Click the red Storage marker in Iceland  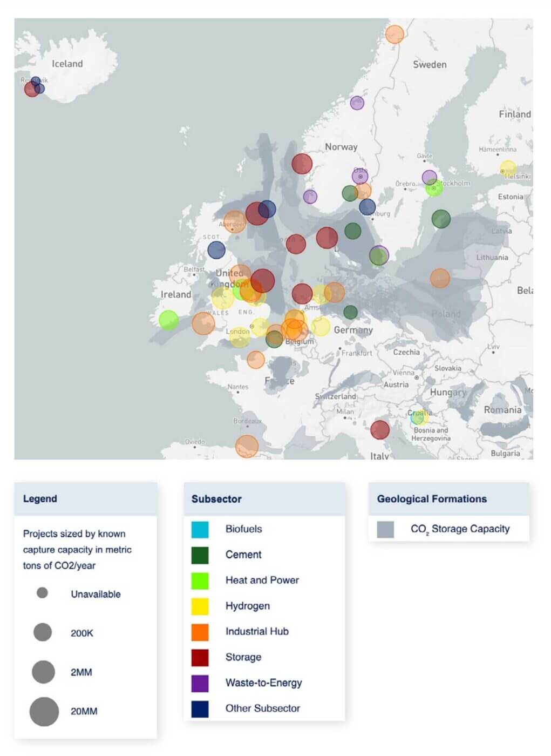click(31, 89)
